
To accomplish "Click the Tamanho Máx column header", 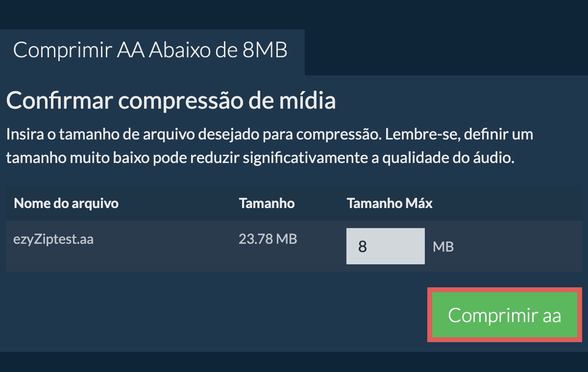I will pyautogui.click(x=390, y=203).
